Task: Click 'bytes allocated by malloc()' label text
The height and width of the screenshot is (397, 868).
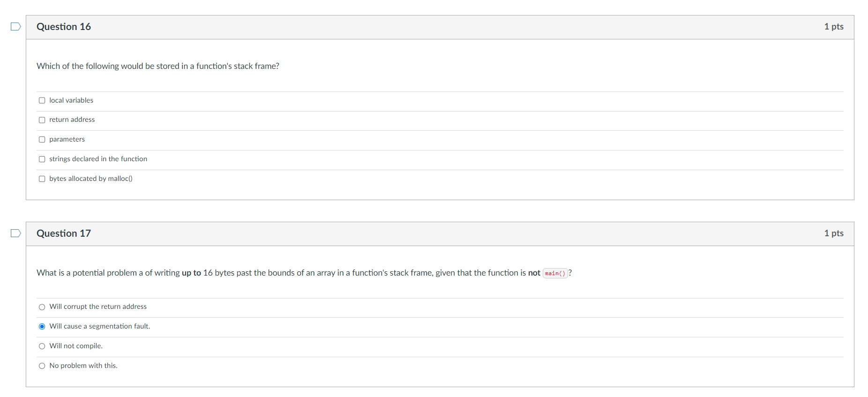Action: pos(91,179)
